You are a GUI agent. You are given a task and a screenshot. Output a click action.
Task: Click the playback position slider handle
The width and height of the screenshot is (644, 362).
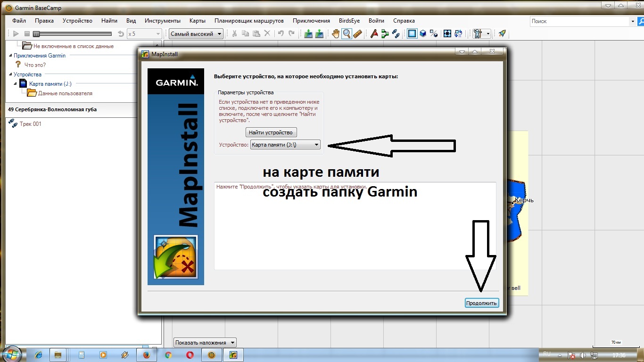(36, 34)
